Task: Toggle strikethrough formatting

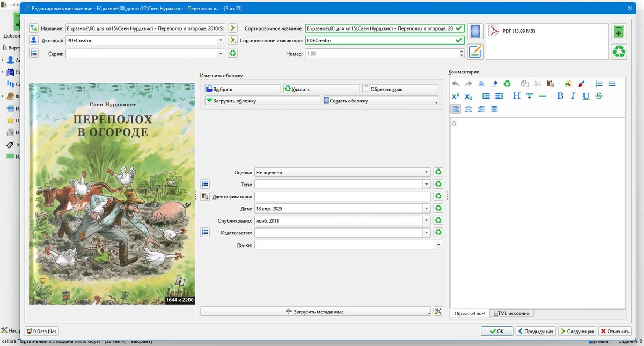Action: click(x=599, y=96)
